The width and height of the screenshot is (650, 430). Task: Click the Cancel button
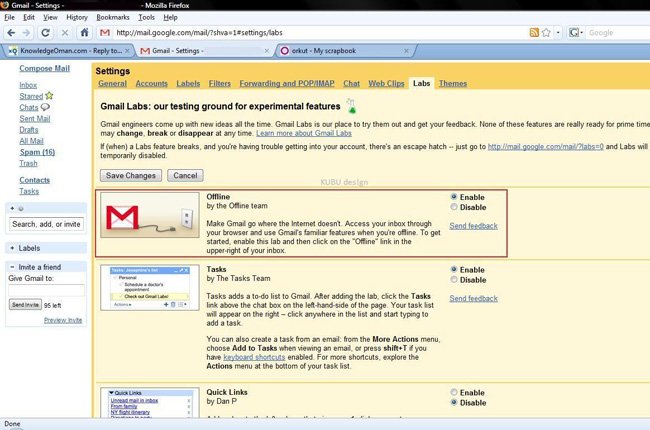[185, 175]
